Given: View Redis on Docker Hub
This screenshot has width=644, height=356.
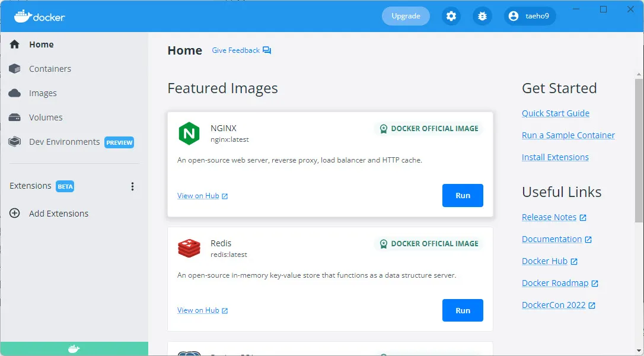Looking at the screenshot, I should pos(199,310).
